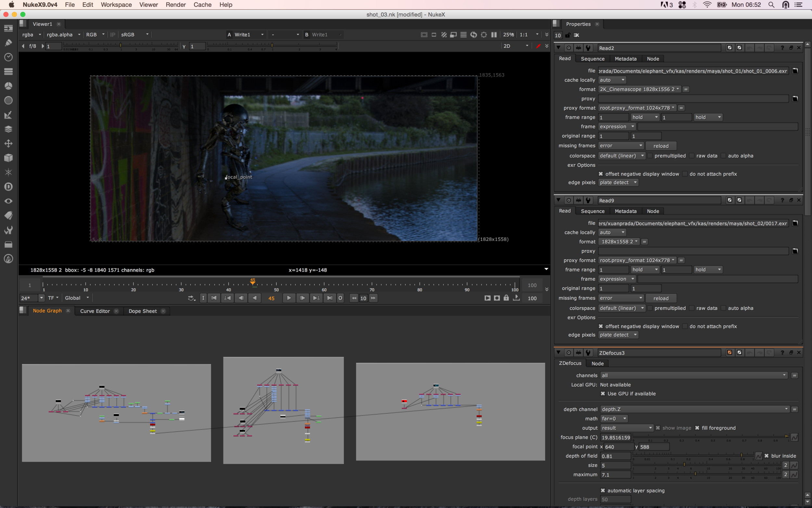Open the 3D nodes cube icon
This screenshot has width=812, height=508.
(8, 158)
